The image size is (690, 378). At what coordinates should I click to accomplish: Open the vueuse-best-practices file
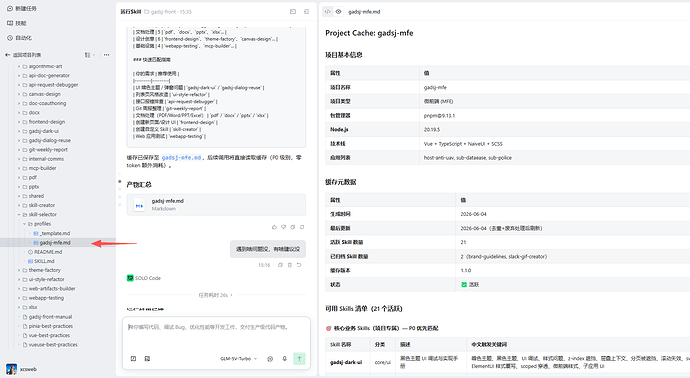50,345
